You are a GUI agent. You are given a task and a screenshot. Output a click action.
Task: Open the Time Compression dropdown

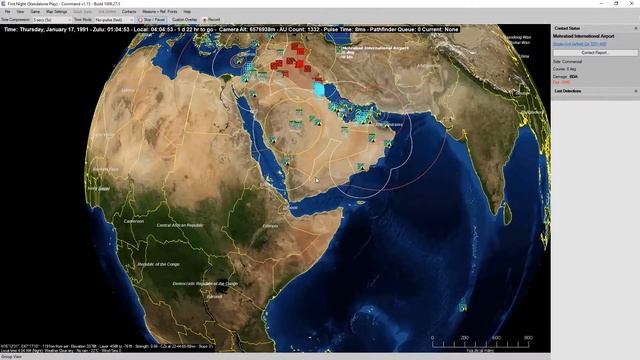coord(51,20)
